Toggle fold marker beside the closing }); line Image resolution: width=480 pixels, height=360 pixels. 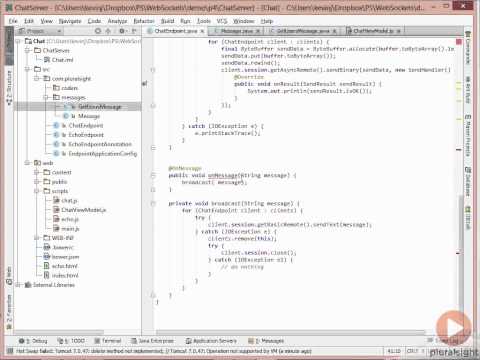coord(153,106)
